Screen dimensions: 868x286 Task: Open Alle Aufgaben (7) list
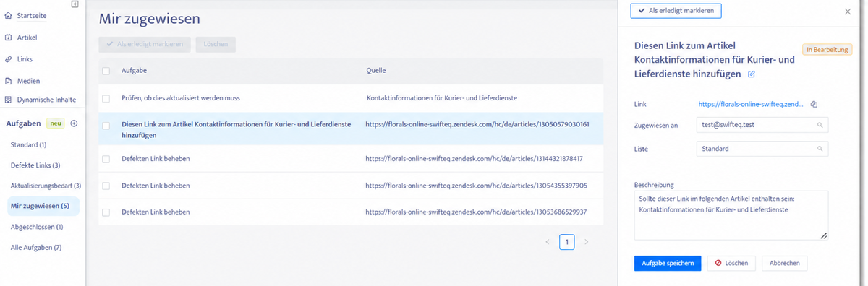(35, 248)
